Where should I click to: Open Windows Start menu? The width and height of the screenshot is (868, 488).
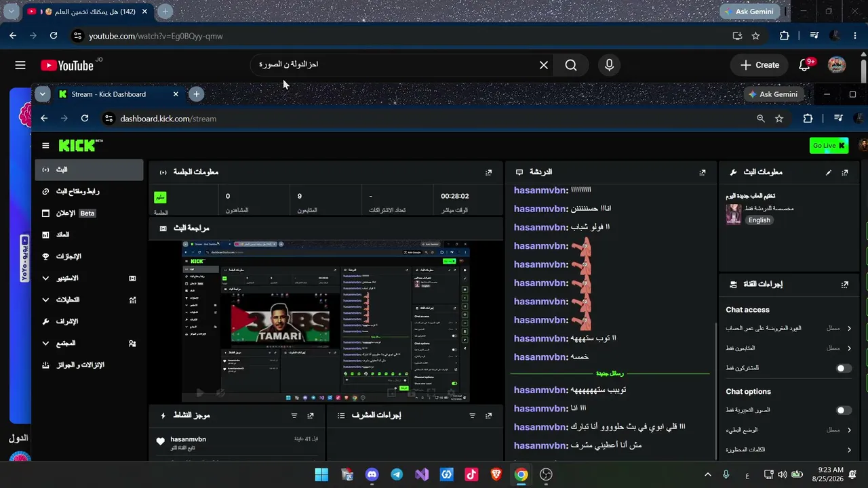(321, 474)
